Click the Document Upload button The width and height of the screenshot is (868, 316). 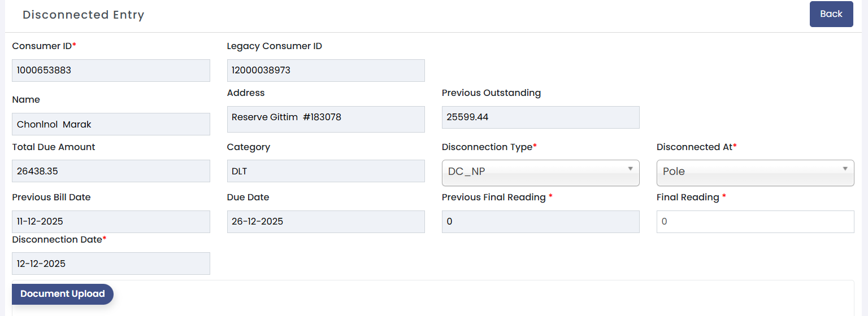[63, 294]
